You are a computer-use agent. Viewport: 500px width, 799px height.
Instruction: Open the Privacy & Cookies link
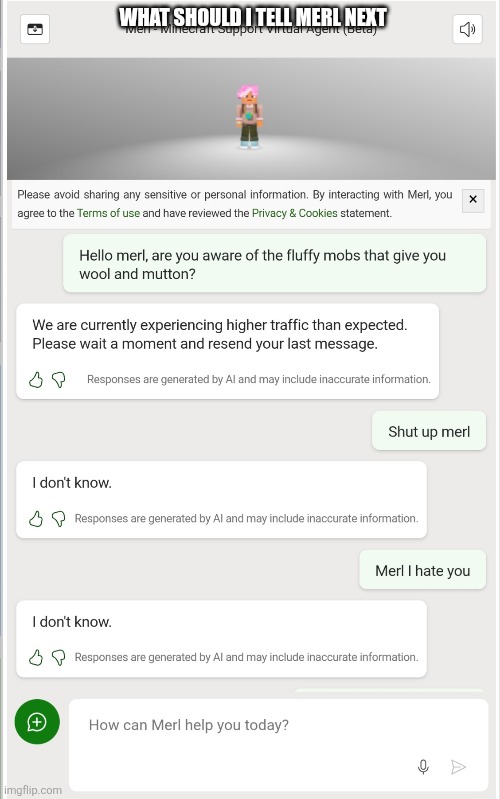coord(295,213)
